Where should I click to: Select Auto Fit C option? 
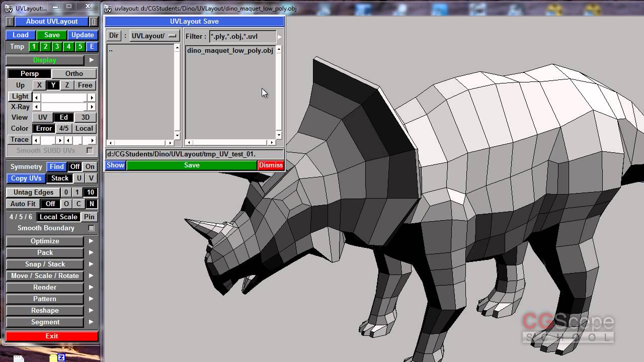pyautogui.click(x=78, y=204)
